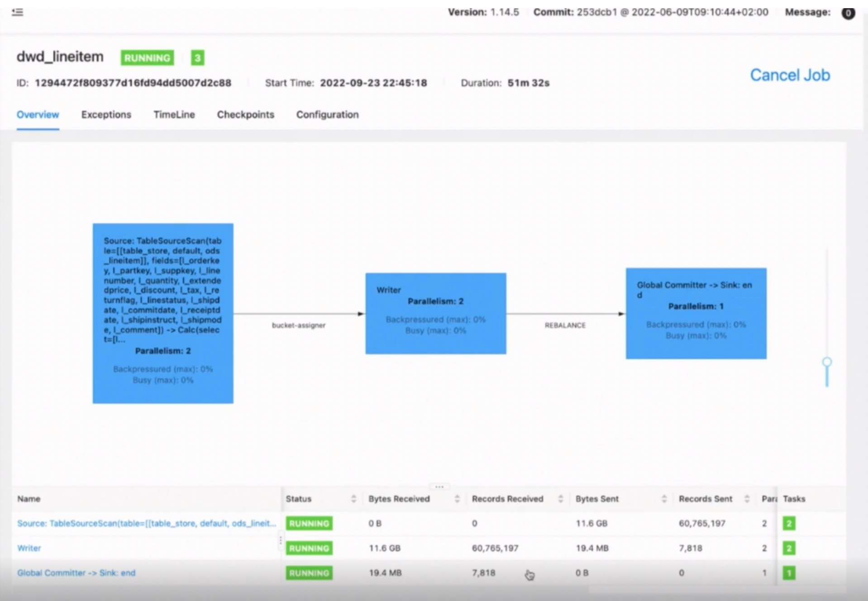Click RUNNING status of Writer row

[x=309, y=549]
